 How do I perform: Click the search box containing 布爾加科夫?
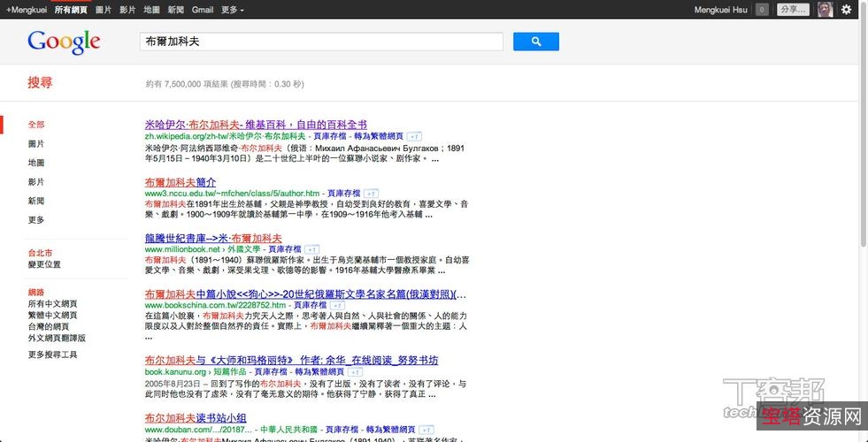click(x=321, y=42)
